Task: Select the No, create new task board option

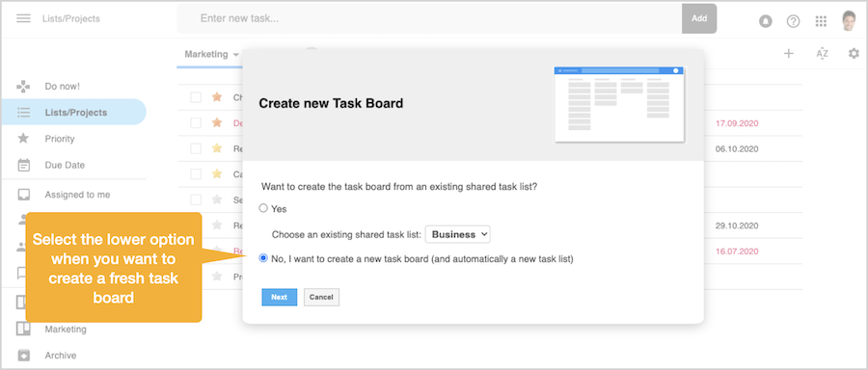Action: coord(263,258)
